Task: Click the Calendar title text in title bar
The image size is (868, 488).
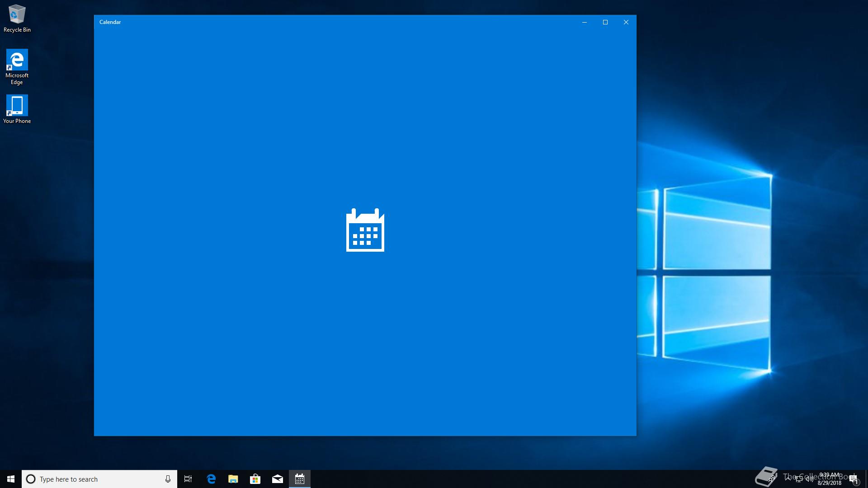Action: pos(110,22)
